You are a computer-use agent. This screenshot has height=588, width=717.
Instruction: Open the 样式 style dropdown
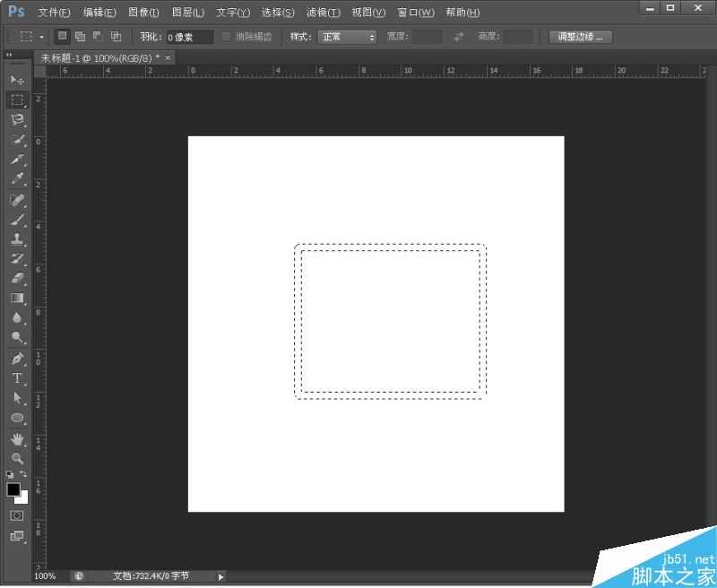[348, 37]
